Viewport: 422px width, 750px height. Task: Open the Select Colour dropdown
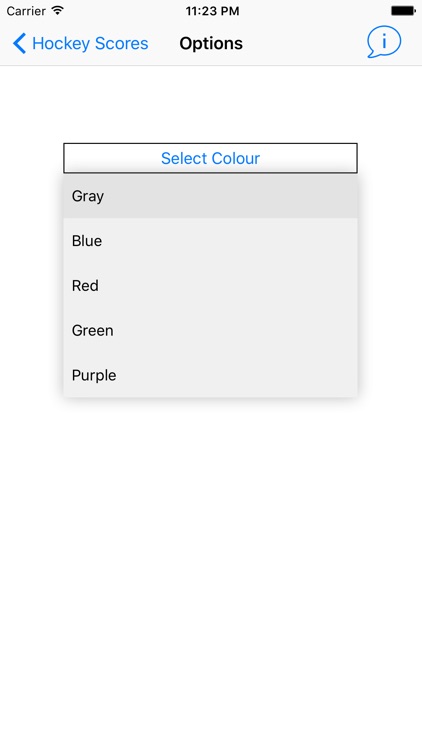211,158
